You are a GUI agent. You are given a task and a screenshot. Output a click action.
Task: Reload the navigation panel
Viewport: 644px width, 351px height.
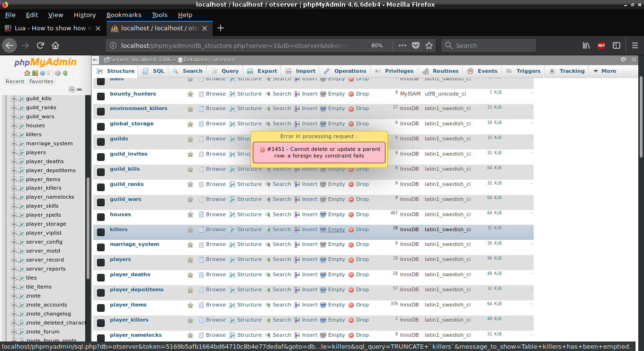pos(65,73)
